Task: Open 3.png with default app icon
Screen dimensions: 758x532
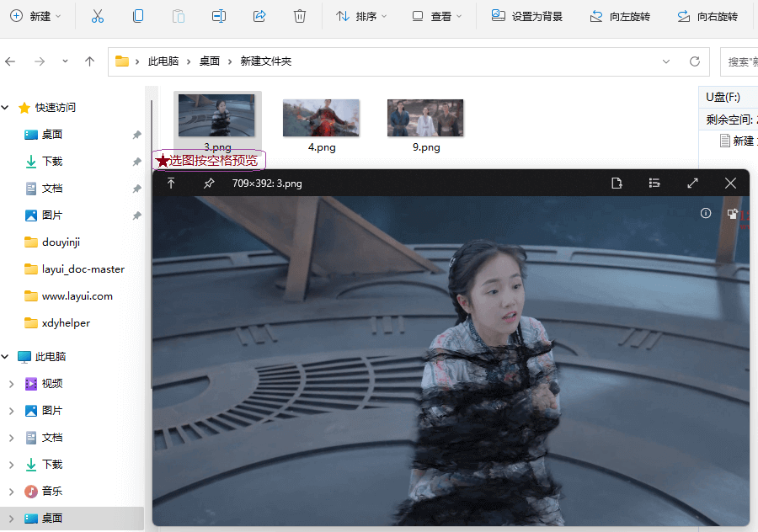Action: coord(617,184)
